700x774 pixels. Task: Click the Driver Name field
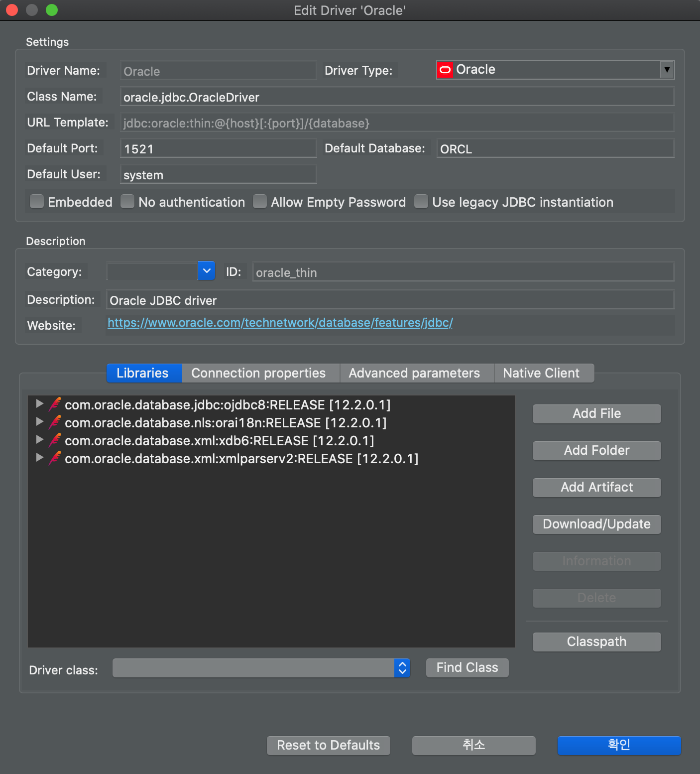pos(218,71)
